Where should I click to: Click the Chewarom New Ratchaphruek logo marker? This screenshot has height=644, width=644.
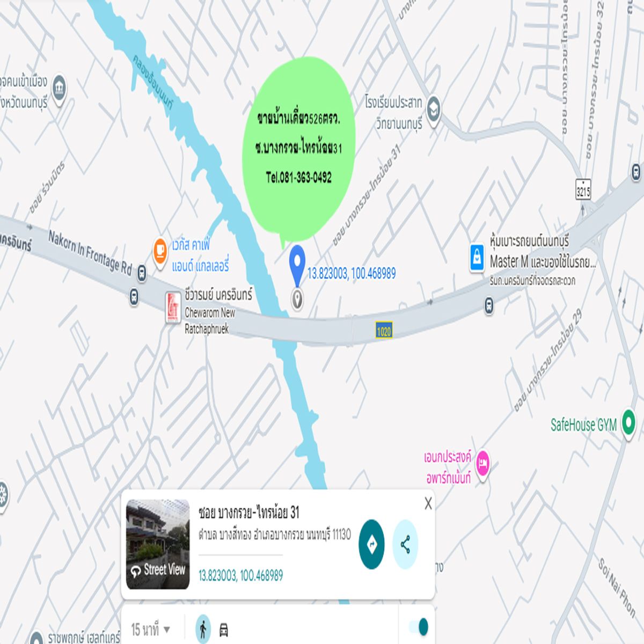point(173,308)
